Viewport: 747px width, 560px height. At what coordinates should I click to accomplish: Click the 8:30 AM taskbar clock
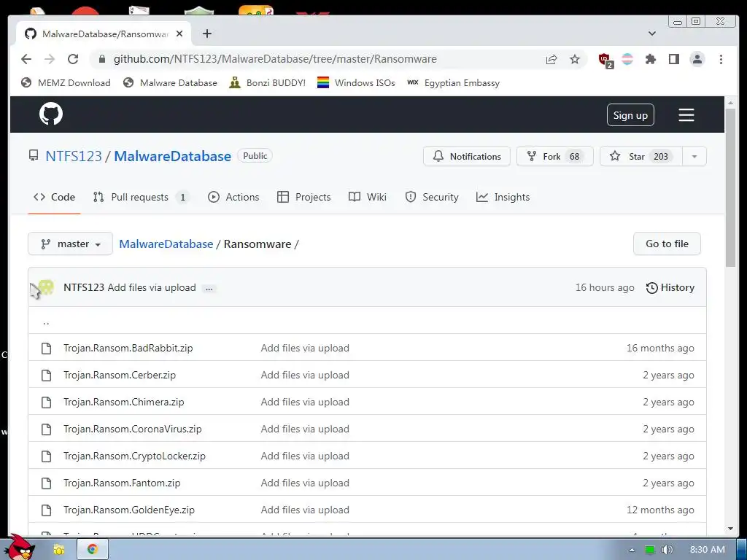click(x=708, y=550)
